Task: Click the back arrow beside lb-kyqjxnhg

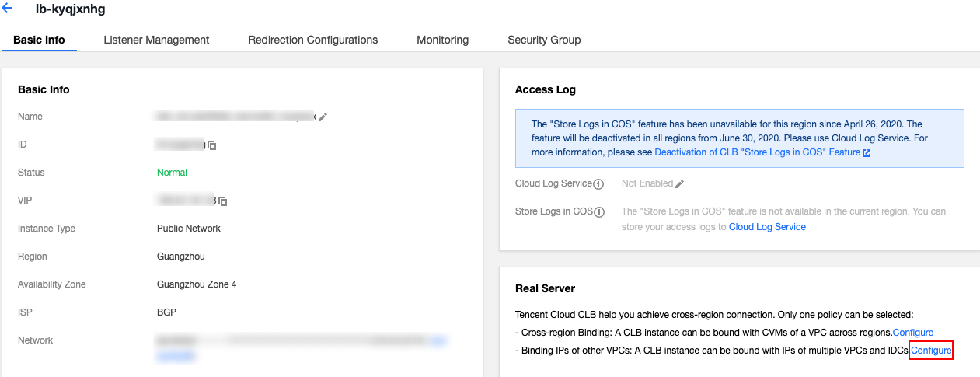Action: (x=8, y=9)
